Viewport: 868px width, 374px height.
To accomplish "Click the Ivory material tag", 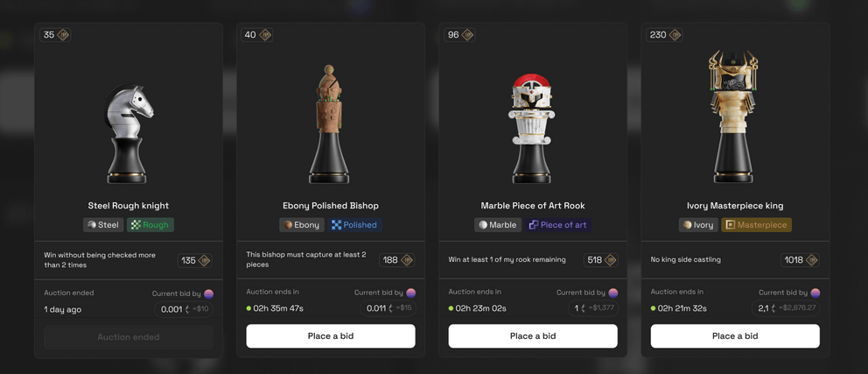I will (x=697, y=225).
